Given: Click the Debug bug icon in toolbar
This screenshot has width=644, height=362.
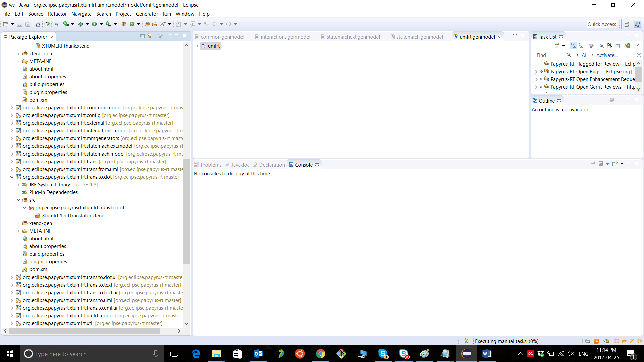Looking at the screenshot, I should (80, 24).
